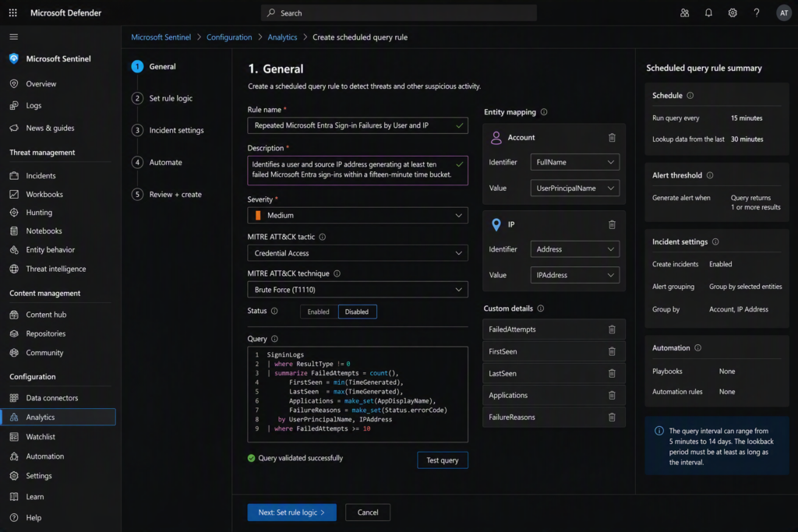Click Next: Set rule logic button
This screenshot has width=798, height=532.
point(291,513)
